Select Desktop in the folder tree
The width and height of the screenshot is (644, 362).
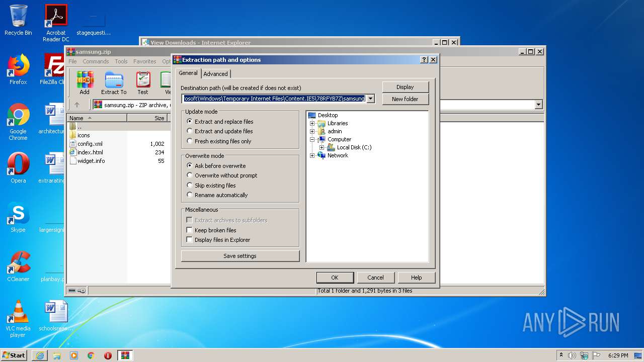click(328, 115)
